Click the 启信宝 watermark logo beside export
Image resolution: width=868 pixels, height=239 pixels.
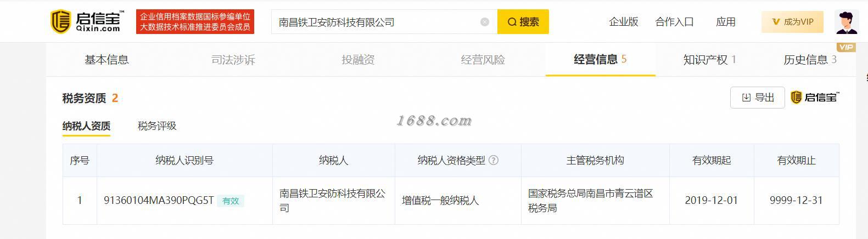[x=815, y=98]
